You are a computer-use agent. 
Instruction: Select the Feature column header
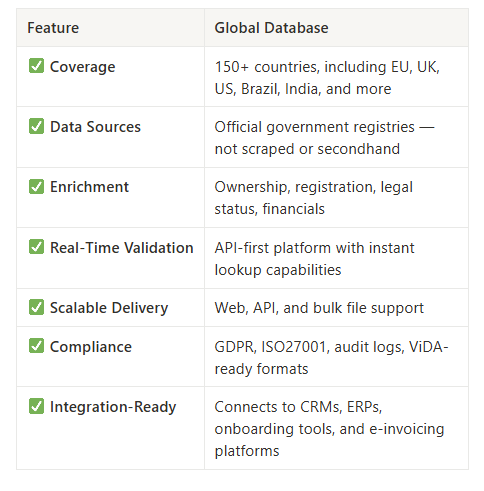(x=53, y=28)
